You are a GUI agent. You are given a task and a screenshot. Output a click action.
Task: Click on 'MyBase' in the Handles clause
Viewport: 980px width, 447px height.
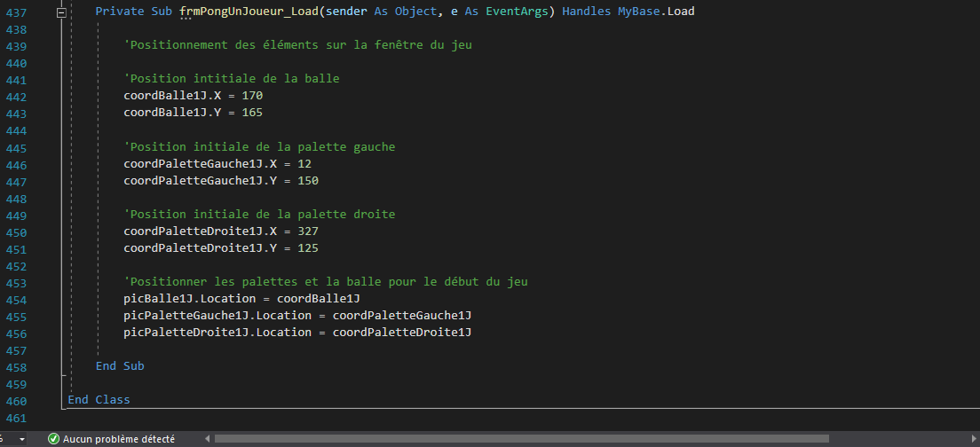[639, 12]
